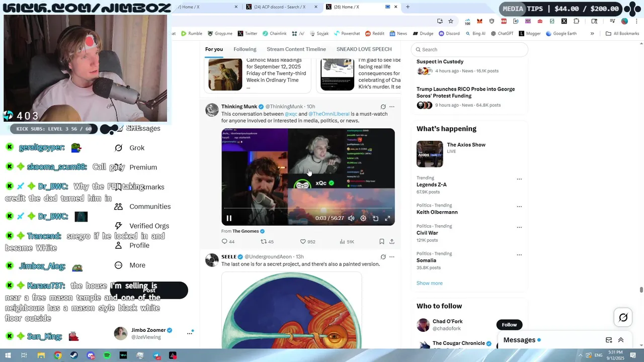Open Jimbo Zoomer account menu dots
This screenshot has width=644, height=362.
pyautogui.click(x=190, y=333)
